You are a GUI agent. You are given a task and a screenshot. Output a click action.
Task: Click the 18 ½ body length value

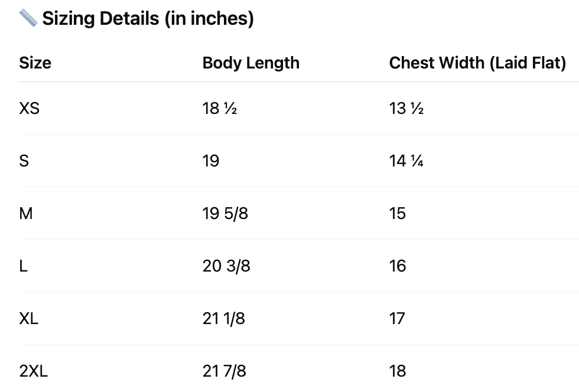point(219,109)
